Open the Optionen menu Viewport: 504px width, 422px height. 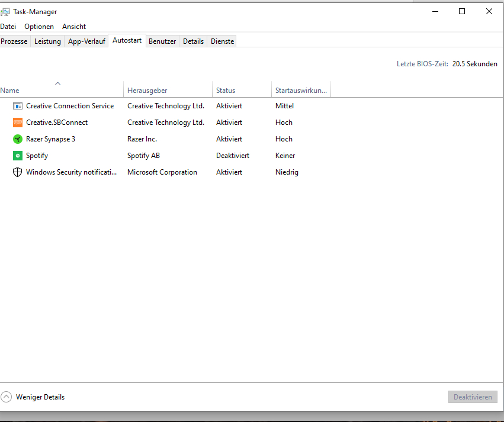(39, 27)
